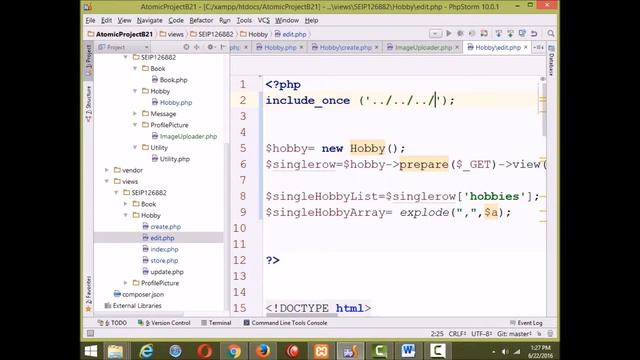Close the ImageUploader.php tab
640x360 pixels.
457,47
